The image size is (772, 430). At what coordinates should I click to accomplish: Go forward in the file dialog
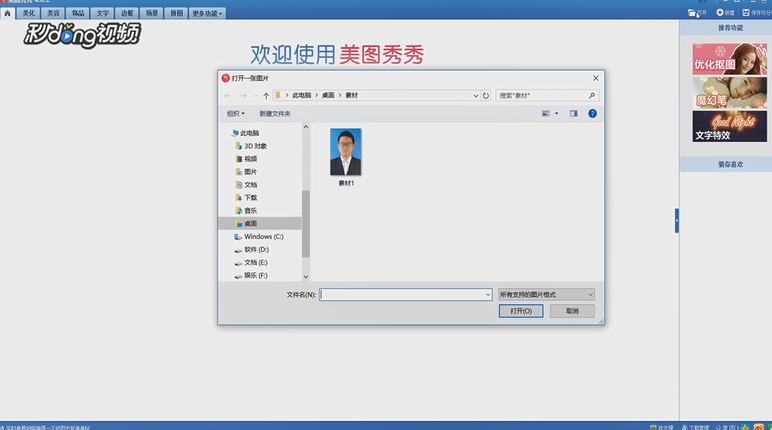243,96
